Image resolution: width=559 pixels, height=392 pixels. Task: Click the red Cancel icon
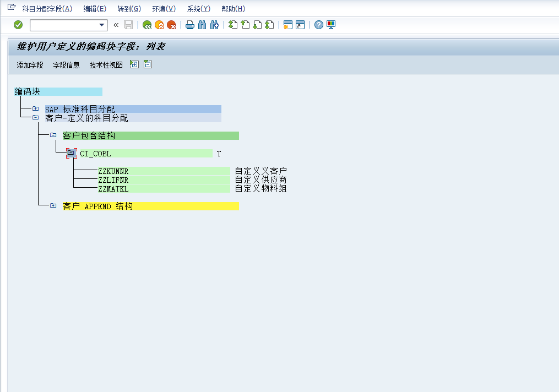coord(171,25)
